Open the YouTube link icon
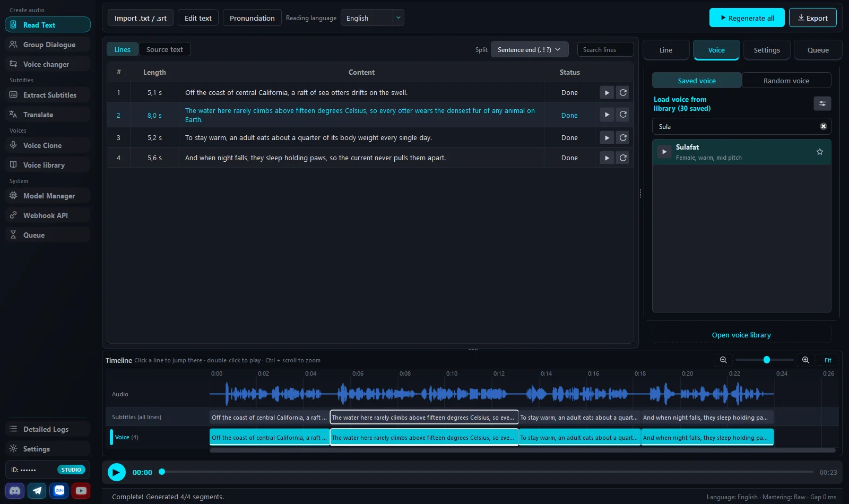The width and height of the screenshot is (849, 504). click(81, 491)
